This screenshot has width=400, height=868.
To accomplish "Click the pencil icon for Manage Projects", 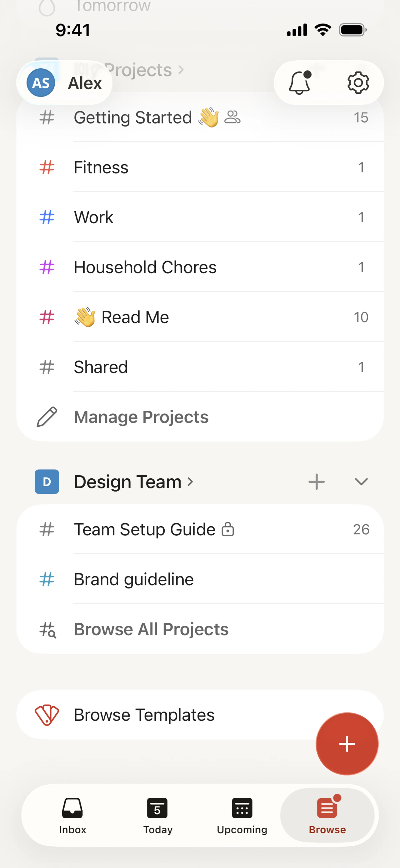I will pyautogui.click(x=47, y=417).
